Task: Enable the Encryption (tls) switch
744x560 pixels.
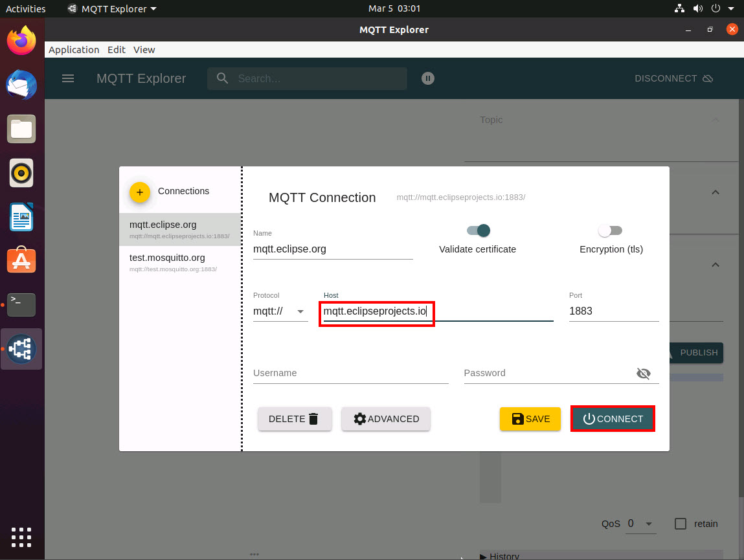Action: pyautogui.click(x=609, y=230)
